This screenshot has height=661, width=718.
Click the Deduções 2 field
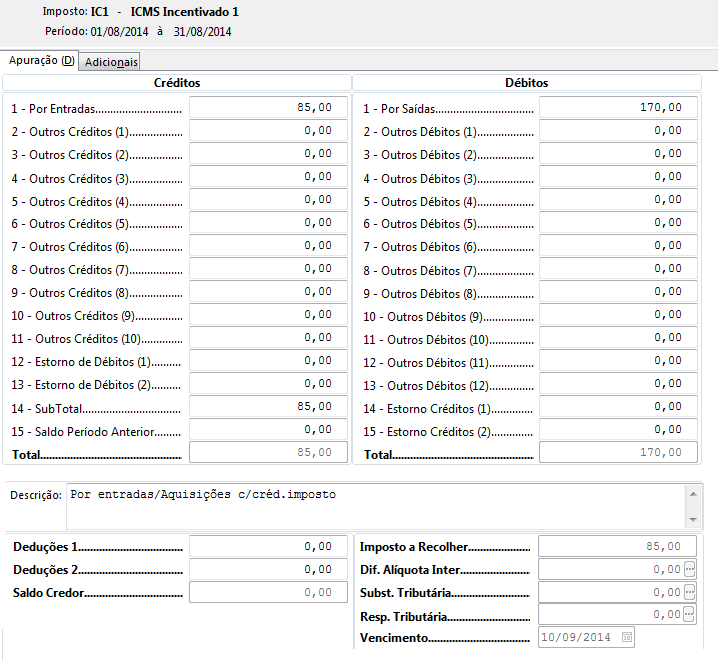[268, 569]
